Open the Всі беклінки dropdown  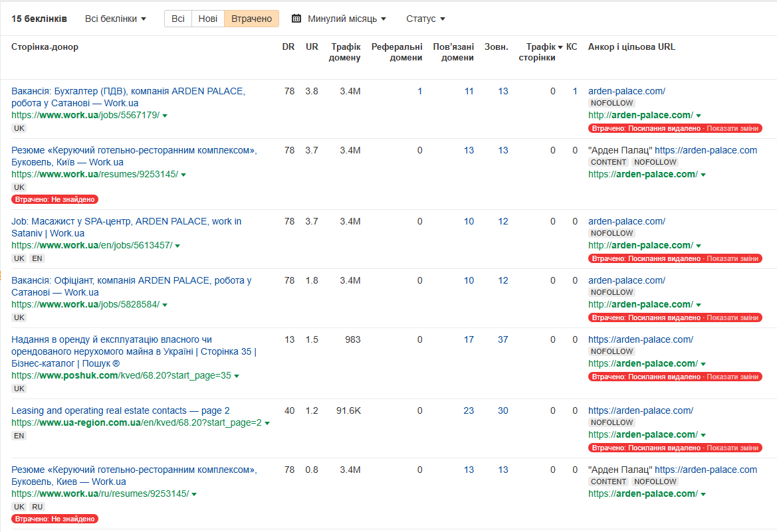tap(115, 19)
